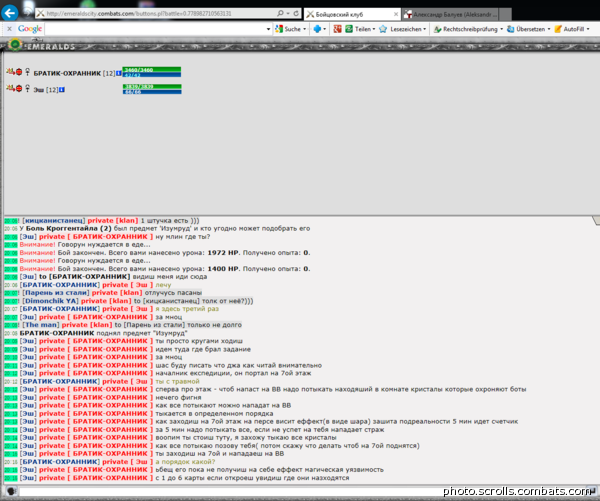Viewport: 600px width, 501px height.
Task: Click the message 'а порядок какой?'
Action: (x=185, y=462)
